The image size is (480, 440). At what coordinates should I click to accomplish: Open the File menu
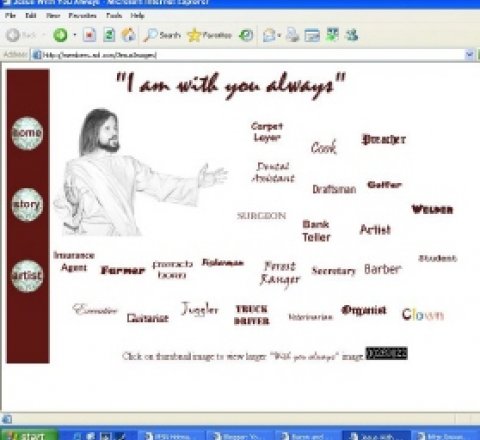[10, 15]
